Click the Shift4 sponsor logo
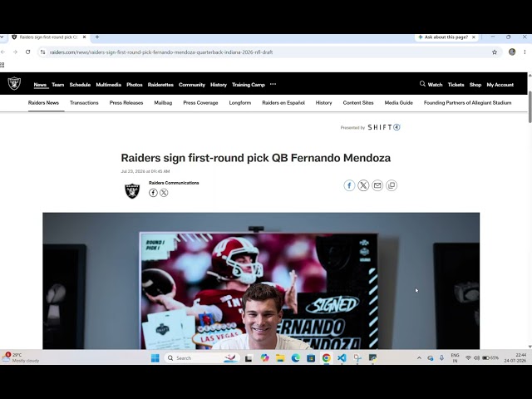 click(x=384, y=127)
